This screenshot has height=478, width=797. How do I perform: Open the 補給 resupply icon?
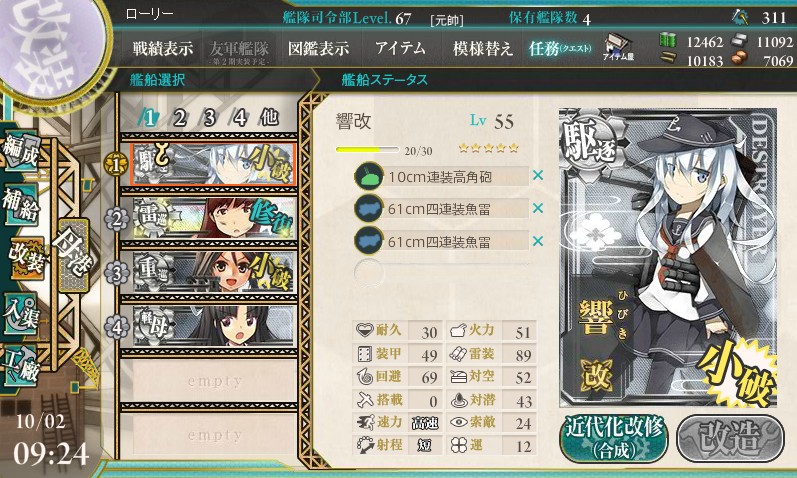pyautogui.click(x=21, y=205)
